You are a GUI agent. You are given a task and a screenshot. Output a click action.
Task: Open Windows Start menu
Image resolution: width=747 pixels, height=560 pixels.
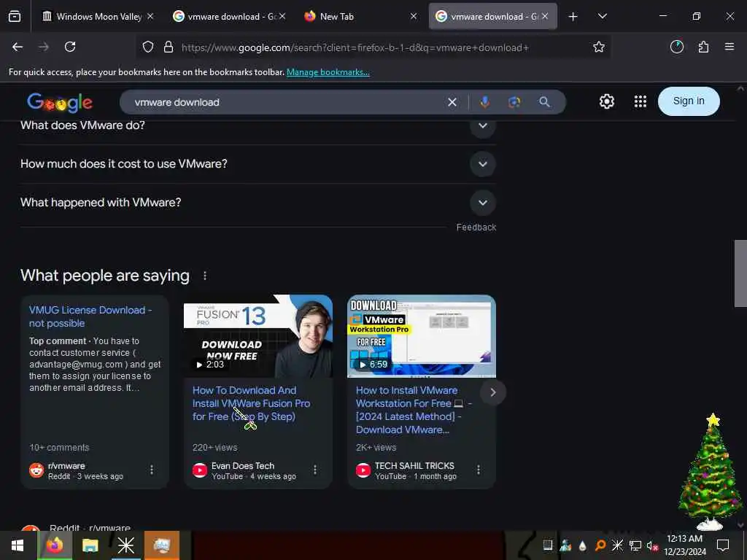click(18, 545)
